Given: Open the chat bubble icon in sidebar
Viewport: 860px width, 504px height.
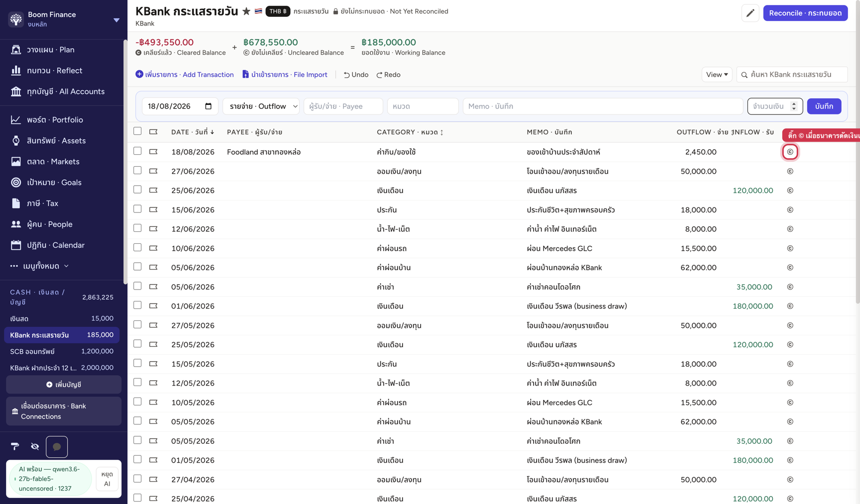Looking at the screenshot, I should coord(57,447).
